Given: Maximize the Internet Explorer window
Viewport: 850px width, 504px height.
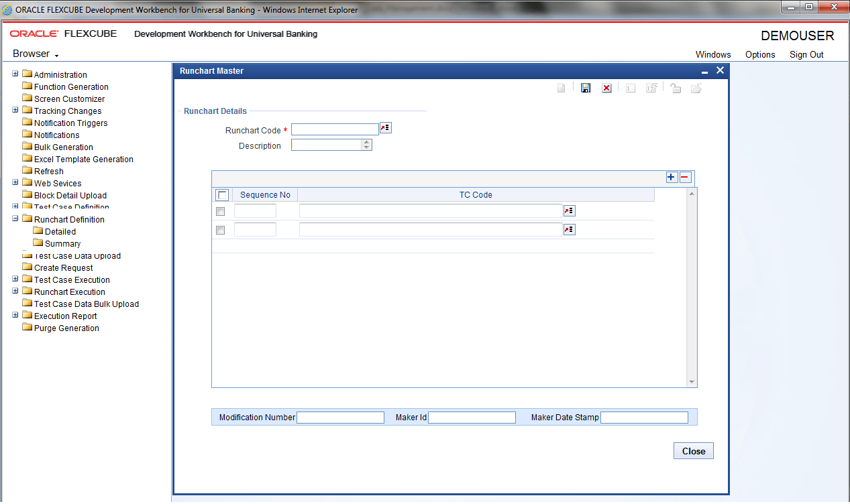Looking at the screenshot, I should 808,7.
